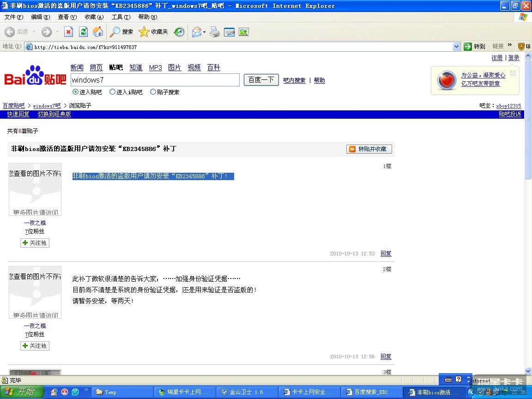Open the Forward button history dropdown arrow

pos(57,32)
